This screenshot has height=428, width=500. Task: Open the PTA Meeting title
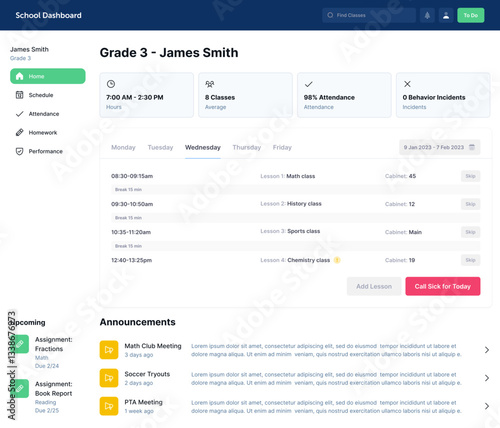click(143, 402)
